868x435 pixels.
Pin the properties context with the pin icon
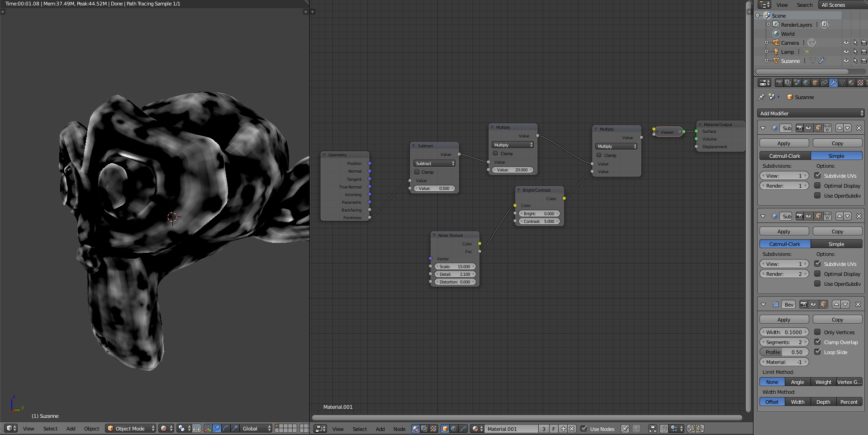tap(762, 97)
